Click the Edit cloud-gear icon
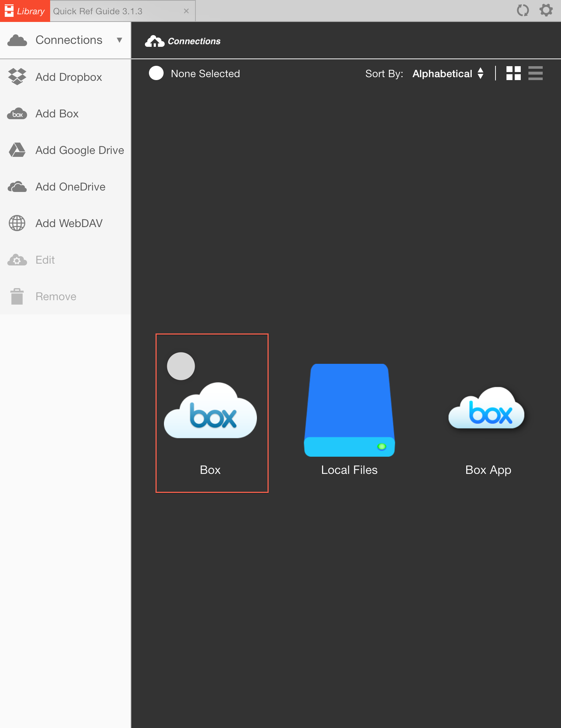561x728 pixels. [17, 260]
